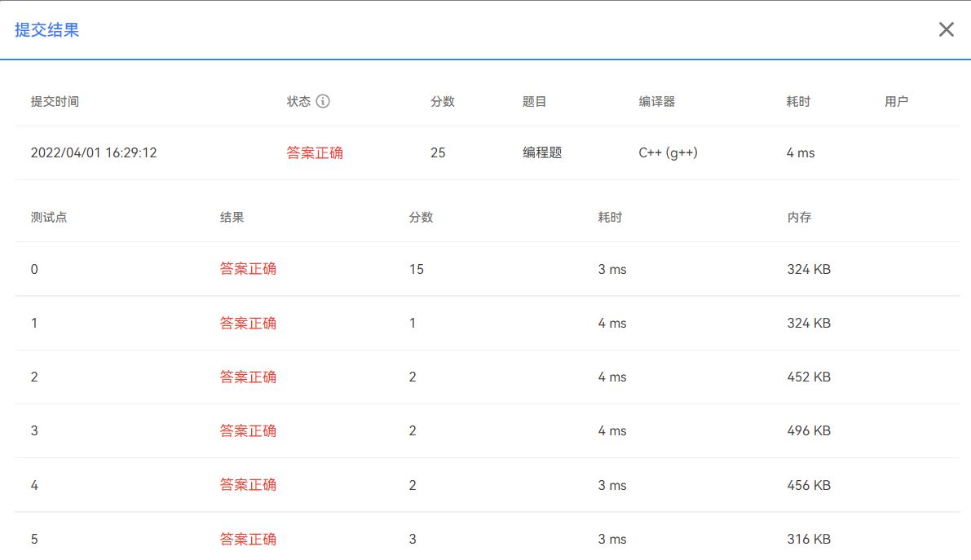Click the red 答案正确 overall status
971x560 pixels.
(x=315, y=153)
